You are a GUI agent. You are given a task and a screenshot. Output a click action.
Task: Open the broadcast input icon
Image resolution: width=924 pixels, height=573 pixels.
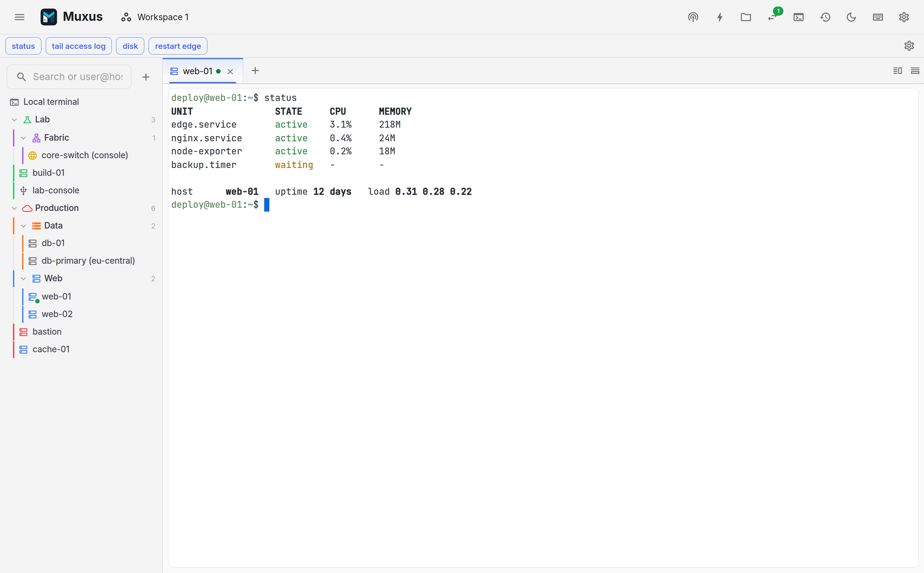[x=693, y=17]
